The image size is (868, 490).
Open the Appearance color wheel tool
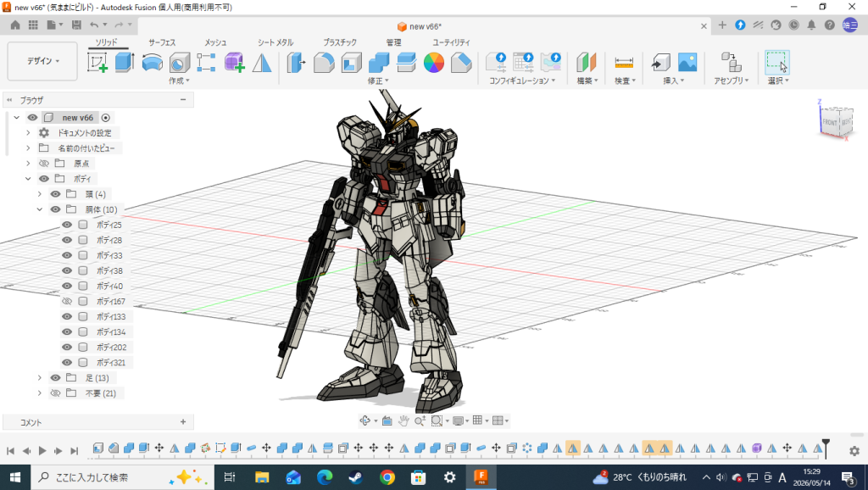(x=434, y=63)
